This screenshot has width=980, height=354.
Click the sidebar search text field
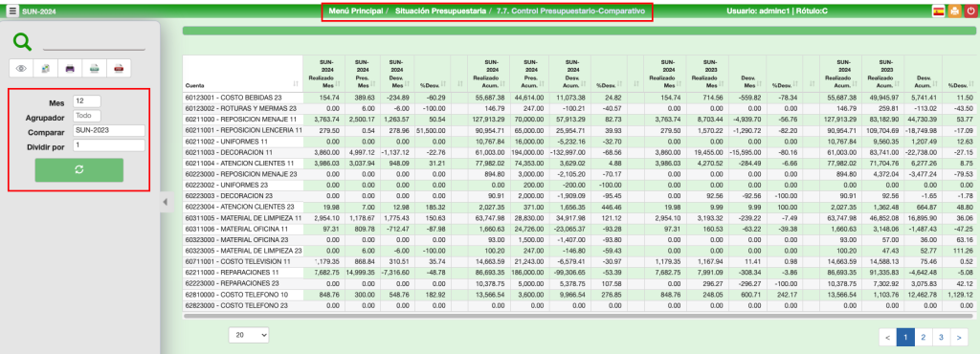[94, 44]
